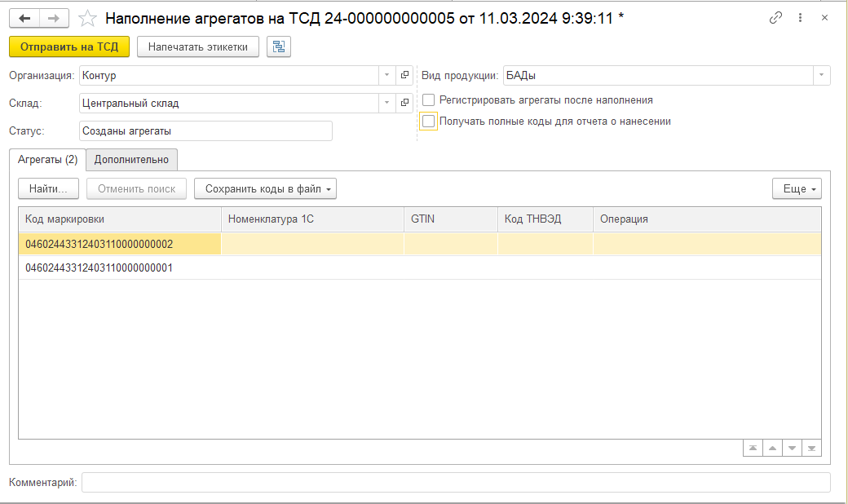This screenshot has height=504, width=848.
Task: Click the Вид продукции field showing БАДы
Action: 658,75
